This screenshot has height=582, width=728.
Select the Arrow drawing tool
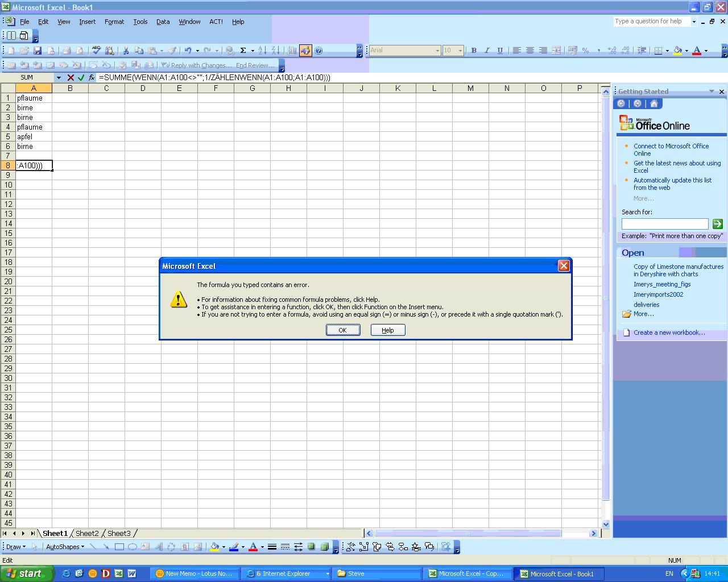click(106, 547)
